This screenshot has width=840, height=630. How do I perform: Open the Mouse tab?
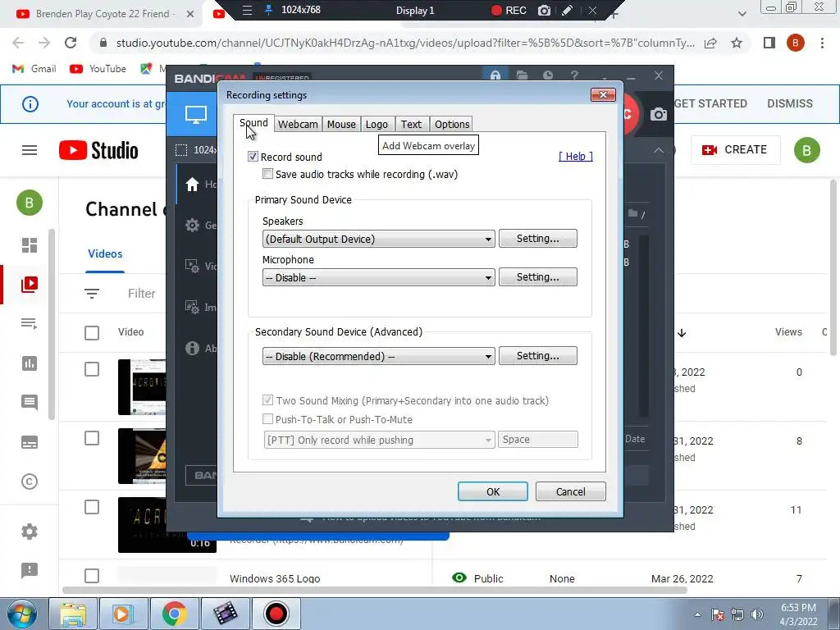tap(341, 125)
